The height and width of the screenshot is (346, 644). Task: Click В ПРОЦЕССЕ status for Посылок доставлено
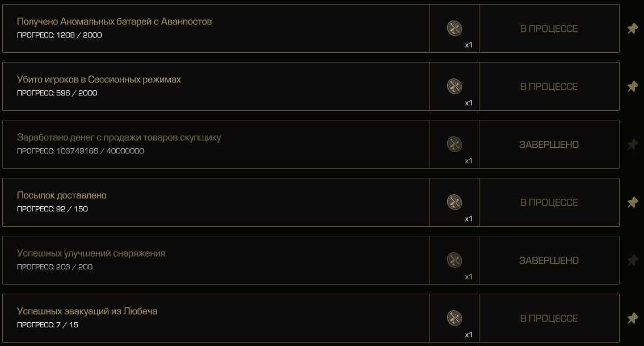[549, 203]
